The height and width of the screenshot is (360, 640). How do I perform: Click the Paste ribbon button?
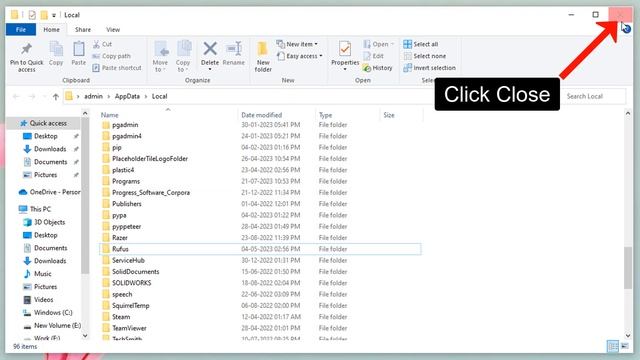tap(78, 54)
